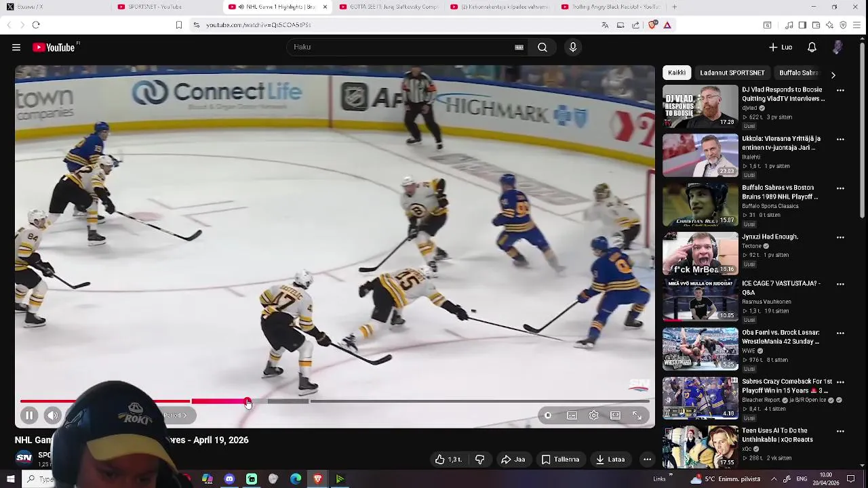Open the Brave taskbar icon
Screen dimensions: 868x488
(317, 479)
